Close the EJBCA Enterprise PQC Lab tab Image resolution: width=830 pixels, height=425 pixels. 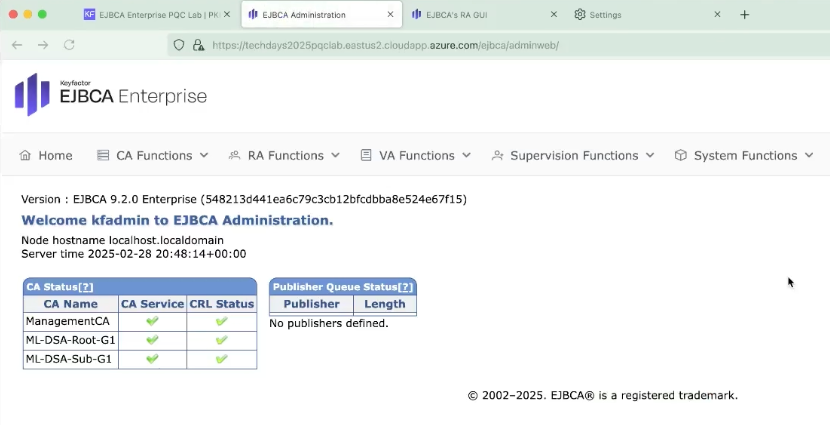pyautogui.click(x=227, y=15)
